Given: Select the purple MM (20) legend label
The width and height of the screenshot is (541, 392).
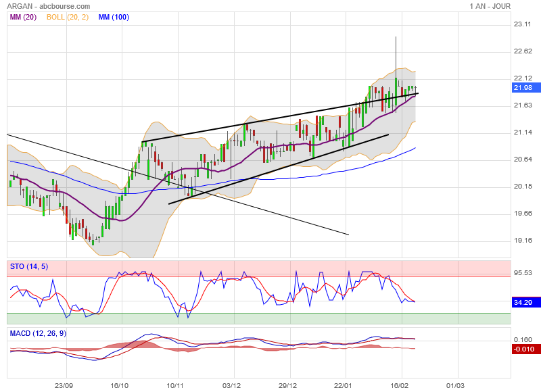Looking at the screenshot, I should click(x=23, y=18).
